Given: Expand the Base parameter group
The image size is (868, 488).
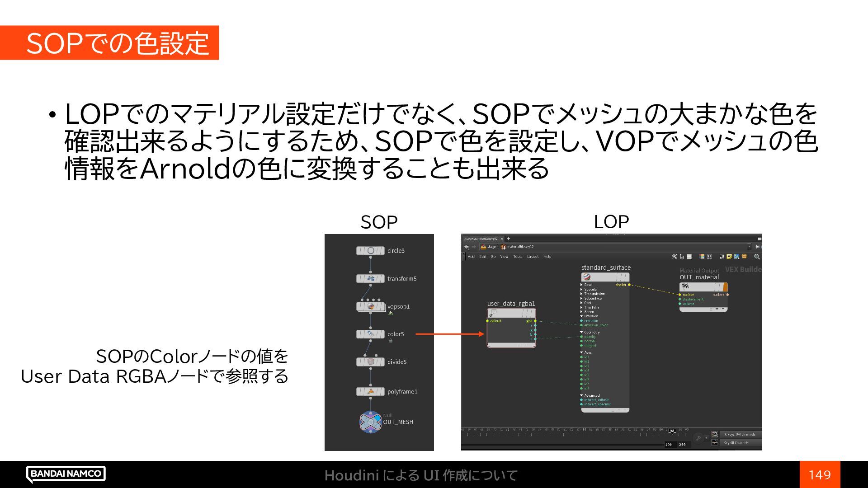Looking at the screenshot, I should coord(582,285).
